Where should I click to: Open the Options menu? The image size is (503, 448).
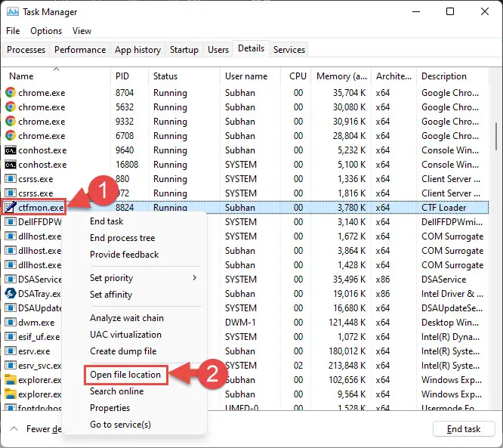46,31
